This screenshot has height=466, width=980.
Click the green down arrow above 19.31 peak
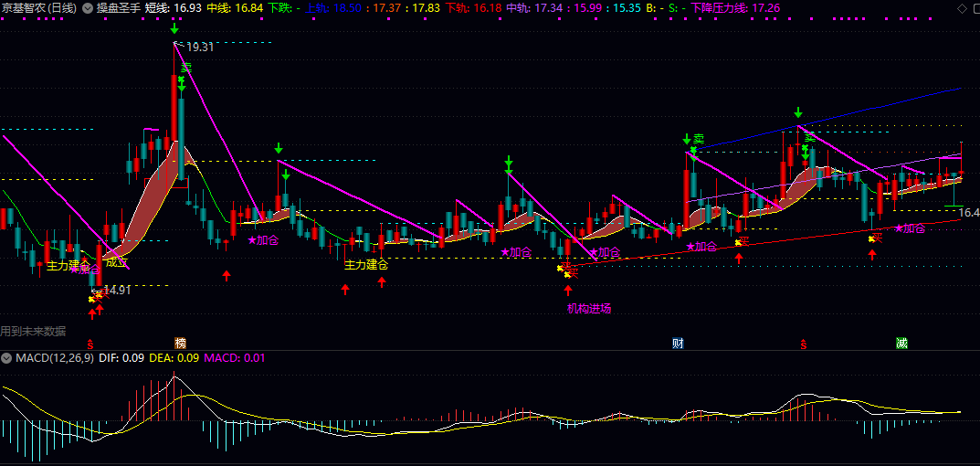pos(174,29)
